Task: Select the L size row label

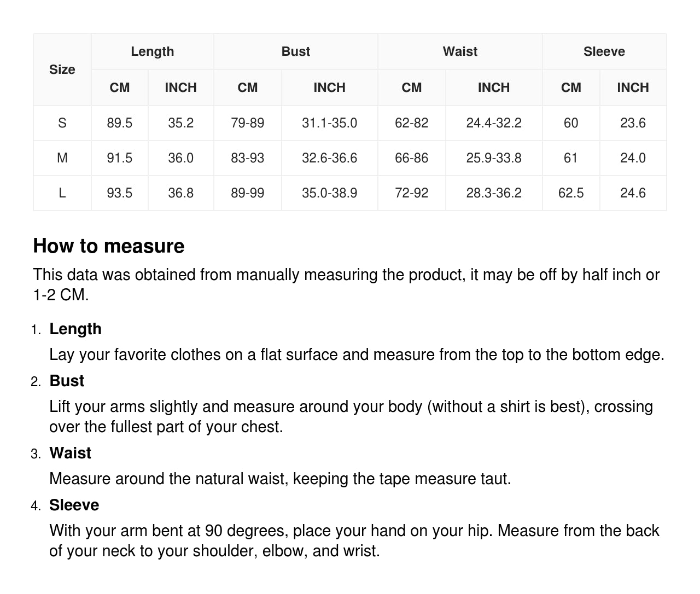Action: [62, 193]
